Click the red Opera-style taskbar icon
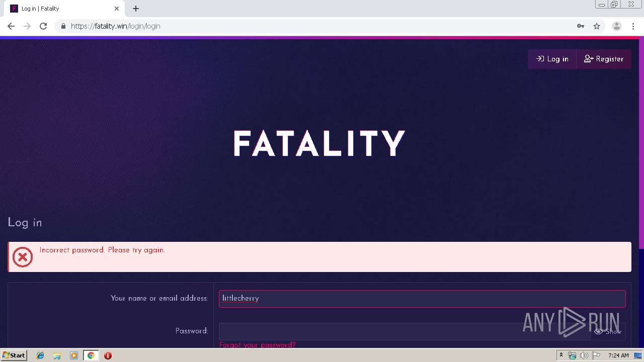This screenshot has width=644, height=362. (x=108, y=355)
